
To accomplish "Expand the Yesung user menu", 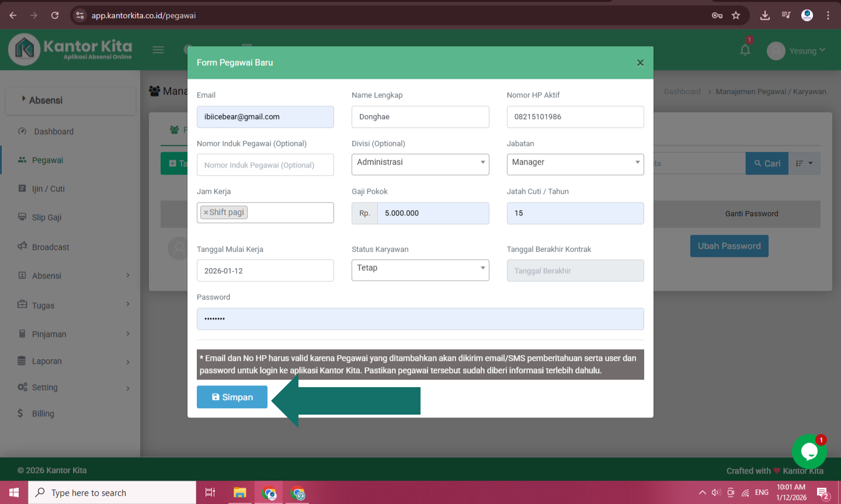I will [796, 51].
